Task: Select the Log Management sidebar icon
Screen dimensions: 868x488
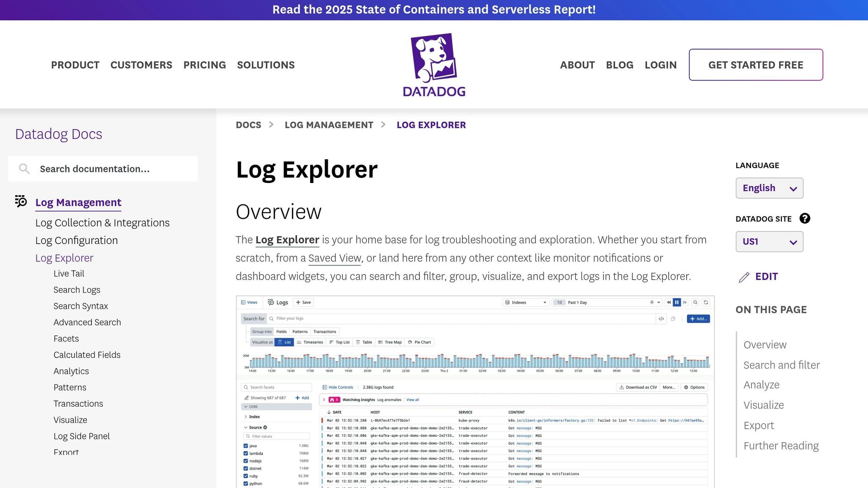Action: pos(20,202)
